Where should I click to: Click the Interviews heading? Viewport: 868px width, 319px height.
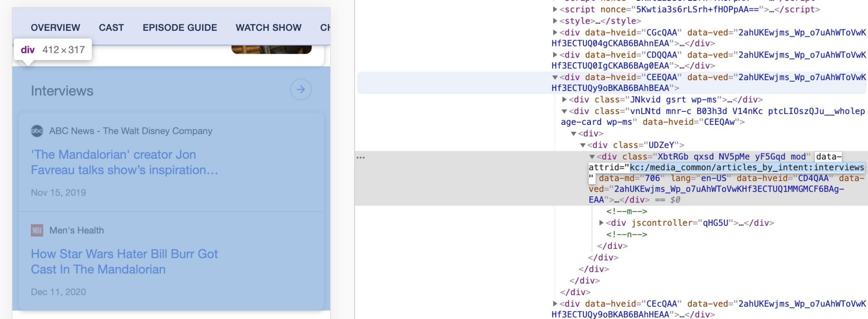pyautogui.click(x=62, y=91)
